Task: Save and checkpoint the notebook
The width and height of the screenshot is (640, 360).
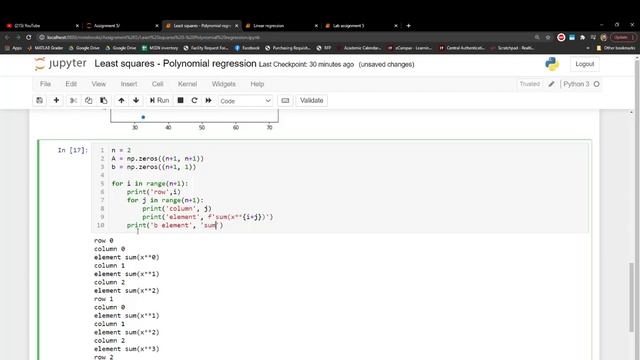Action: (40, 100)
